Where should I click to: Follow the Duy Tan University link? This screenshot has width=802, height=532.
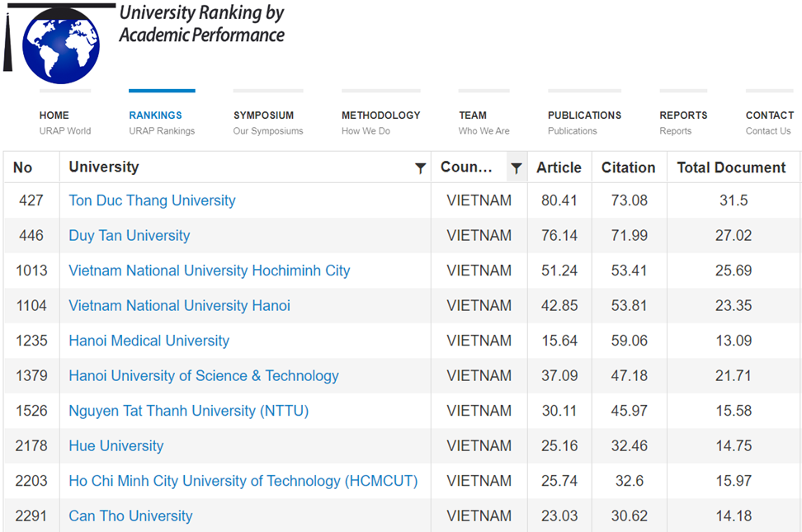[129, 236]
